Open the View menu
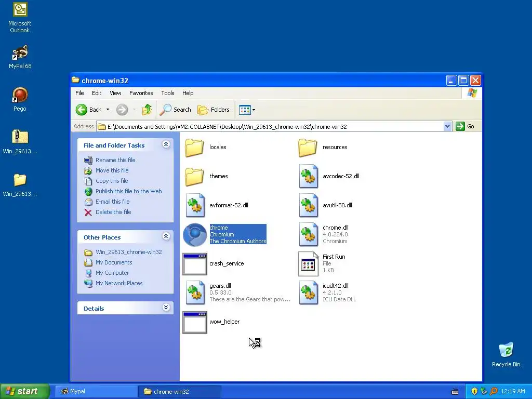Screen dimensions: 532x399 pyautogui.click(x=115, y=93)
